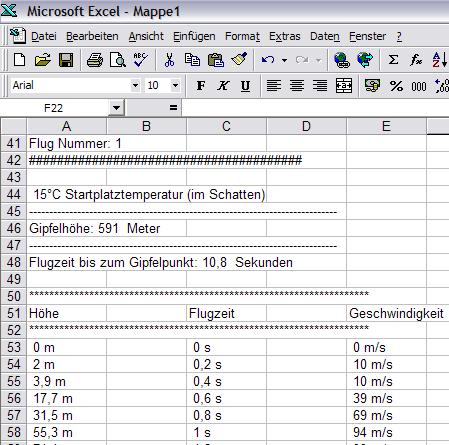Open the Einfügen menu
This screenshot has width=449, height=445.
[194, 36]
